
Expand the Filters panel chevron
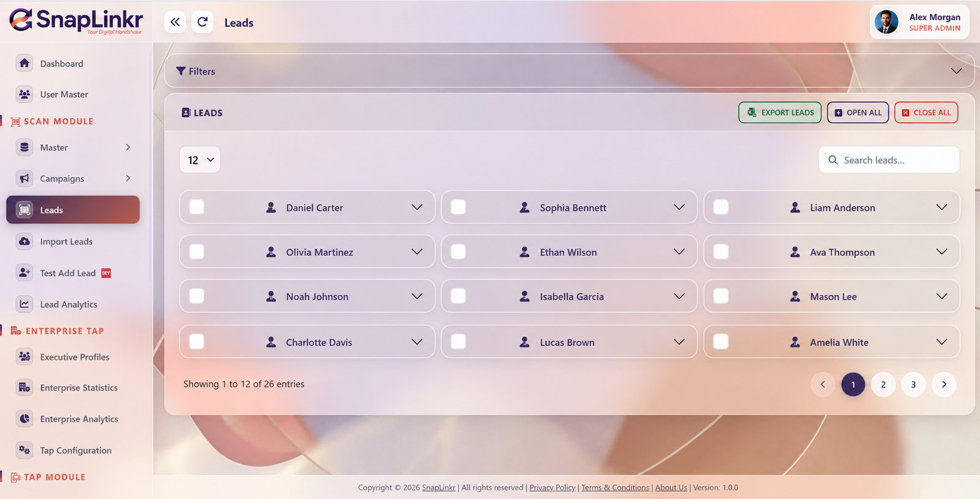coord(956,71)
